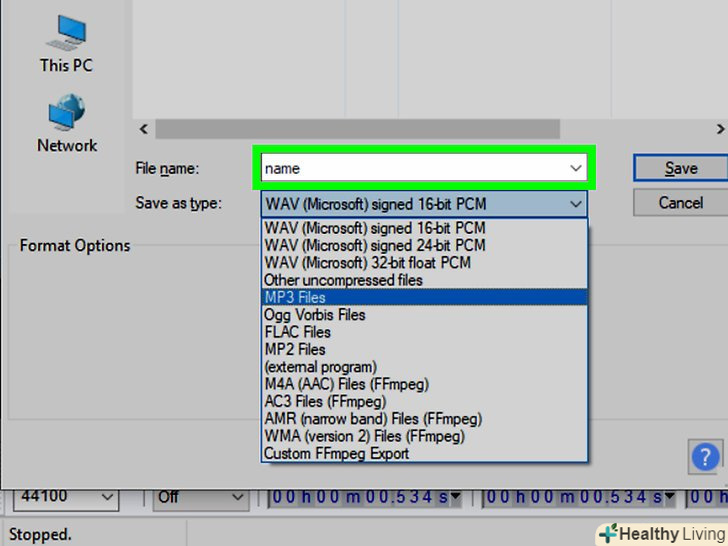728x546 pixels.
Task: Choose Other uncompressed files option
Action: coord(424,280)
